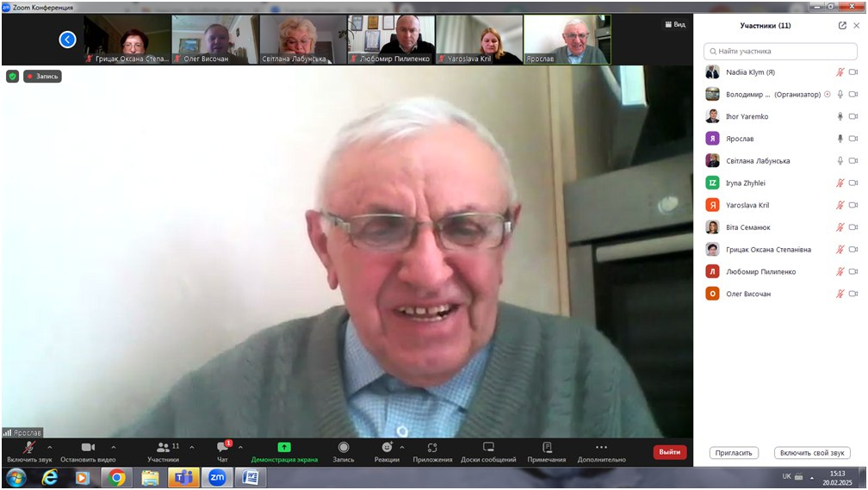This screenshot has width=868, height=490.
Task: Stop camera using Остановить видео
Action: coord(88,448)
